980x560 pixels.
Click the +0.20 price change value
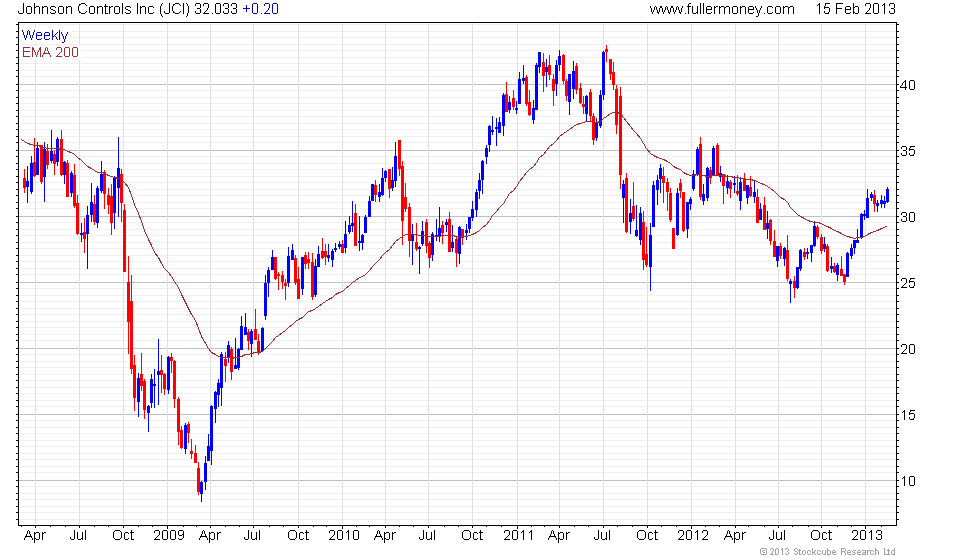[261, 9]
